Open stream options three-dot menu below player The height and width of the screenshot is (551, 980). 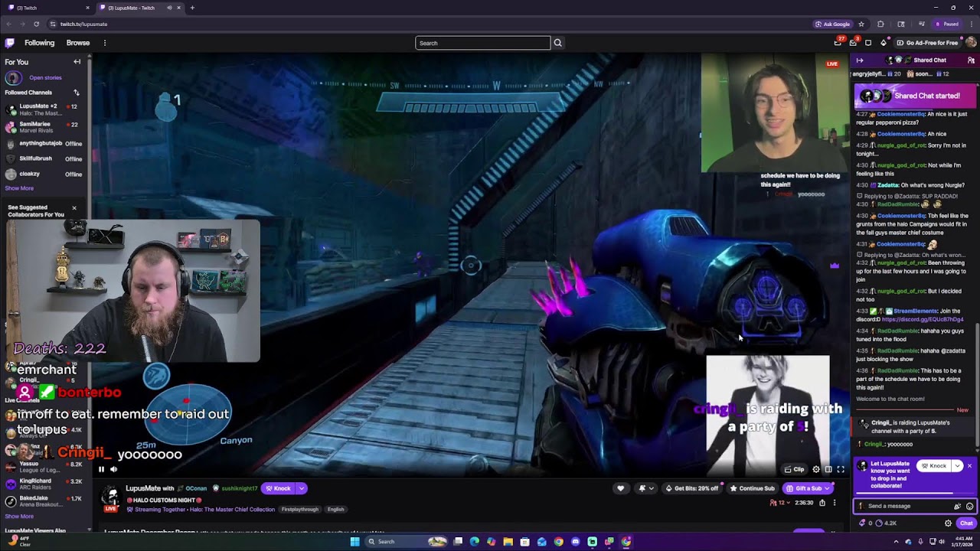click(x=835, y=503)
